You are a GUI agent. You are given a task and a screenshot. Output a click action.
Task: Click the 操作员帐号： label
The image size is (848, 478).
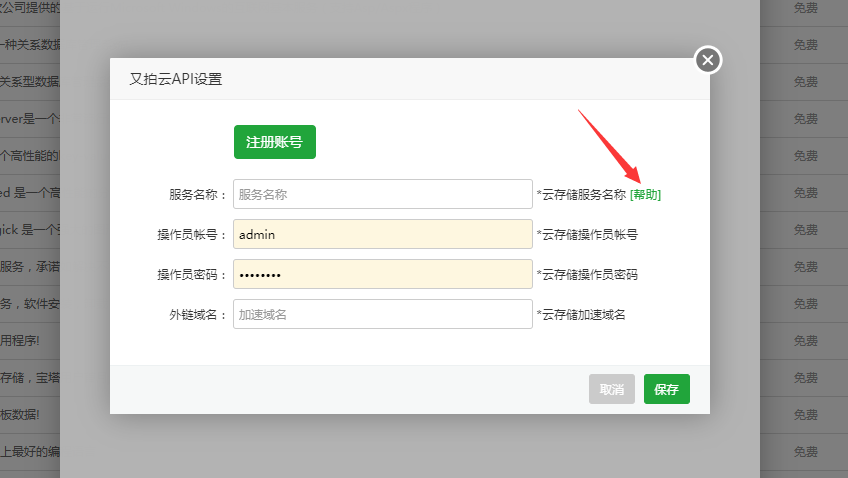(192, 235)
